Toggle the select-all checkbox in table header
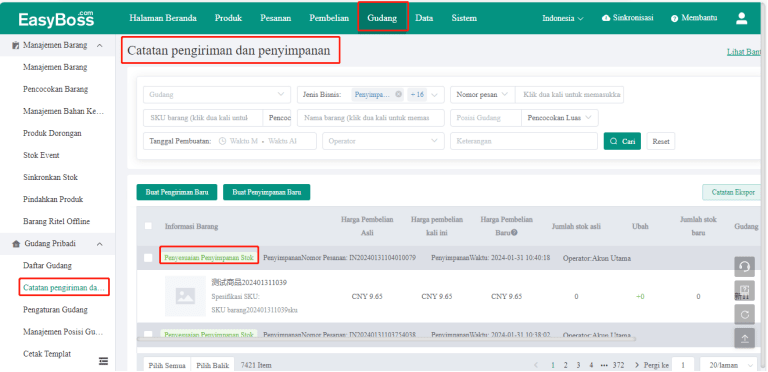768x372 pixels. [148, 226]
